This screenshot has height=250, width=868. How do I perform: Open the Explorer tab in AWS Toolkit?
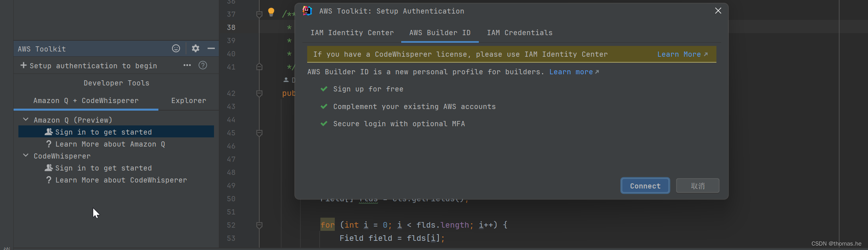pyautogui.click(x=189, y=101)
